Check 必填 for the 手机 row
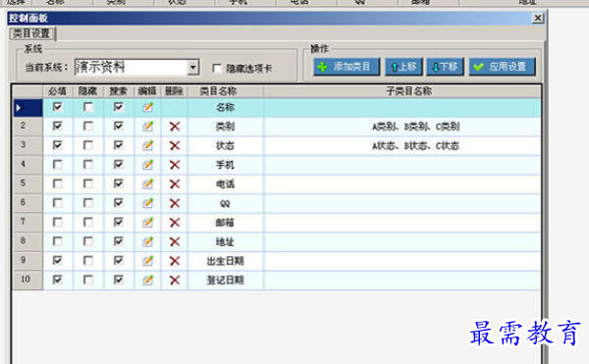Viewport: 589px width, 364px height. [x=58, y=165]
